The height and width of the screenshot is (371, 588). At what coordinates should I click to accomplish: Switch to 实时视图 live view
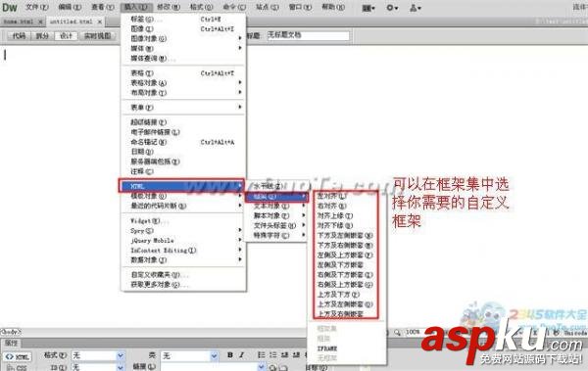tap(97, 36)
